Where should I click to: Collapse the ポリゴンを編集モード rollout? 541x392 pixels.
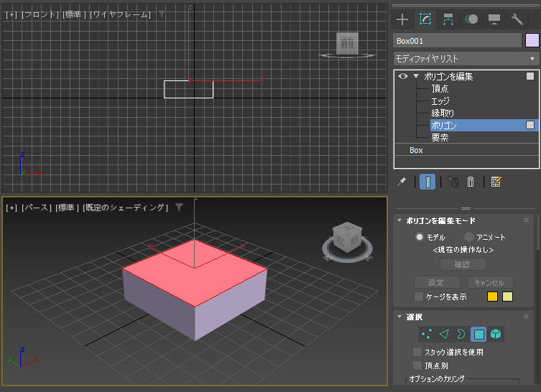[x=399, y=220]
